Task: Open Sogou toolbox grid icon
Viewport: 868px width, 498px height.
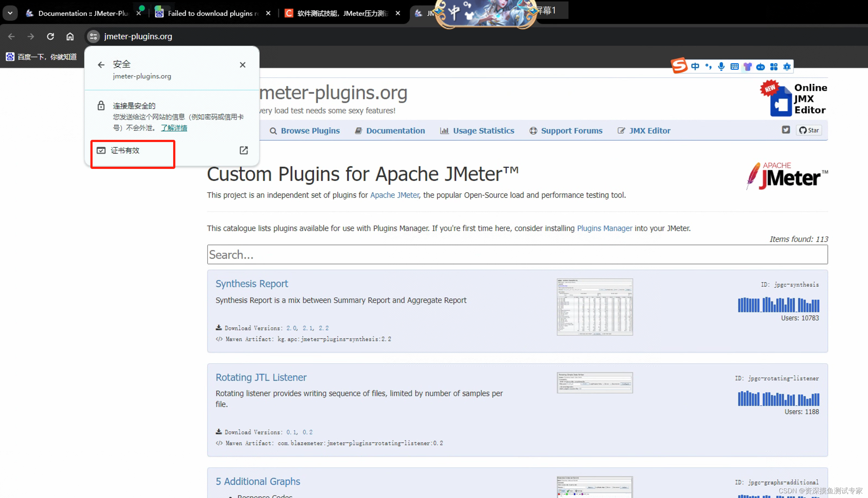Action: click(774, 66)
